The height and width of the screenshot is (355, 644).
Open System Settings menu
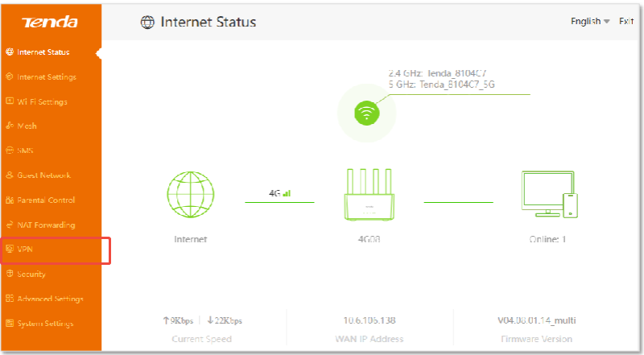point(45,324)
